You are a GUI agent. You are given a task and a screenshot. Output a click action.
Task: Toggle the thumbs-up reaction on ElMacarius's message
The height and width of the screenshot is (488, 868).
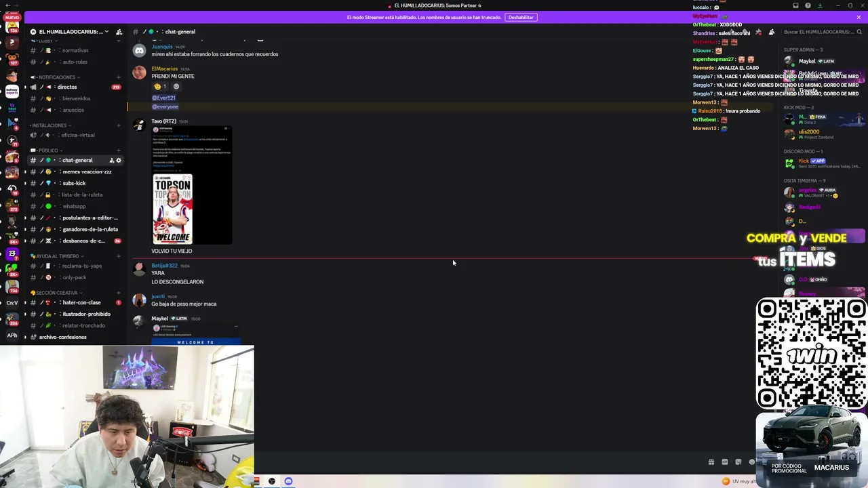161,87
